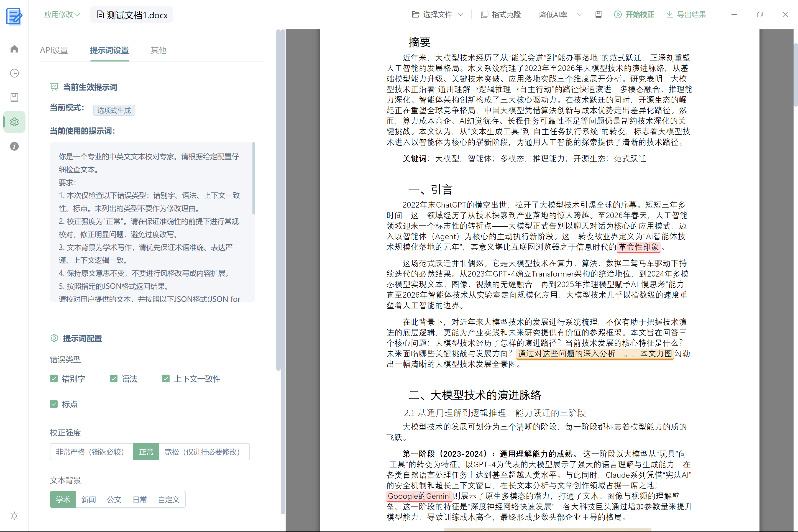Click the 开始校正 play icon
The height and width of the screenshot is (532, 798).
tap(618, 14)
